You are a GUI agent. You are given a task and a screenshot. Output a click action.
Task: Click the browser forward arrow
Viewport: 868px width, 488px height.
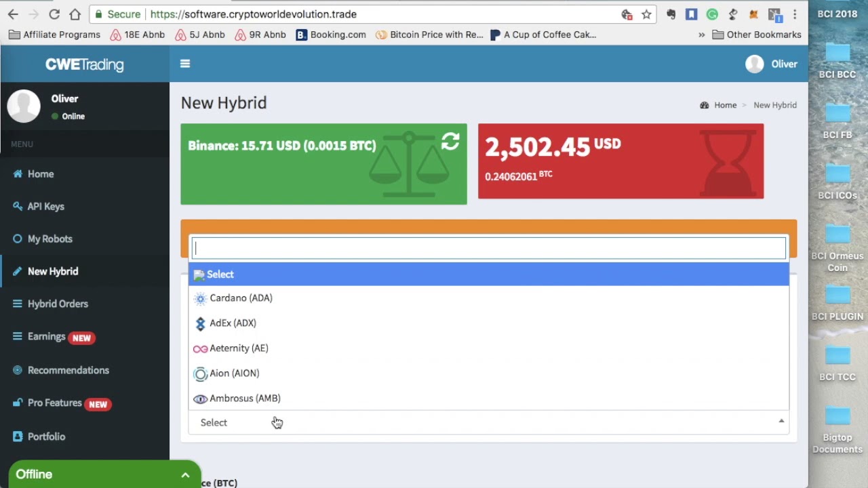33,14
